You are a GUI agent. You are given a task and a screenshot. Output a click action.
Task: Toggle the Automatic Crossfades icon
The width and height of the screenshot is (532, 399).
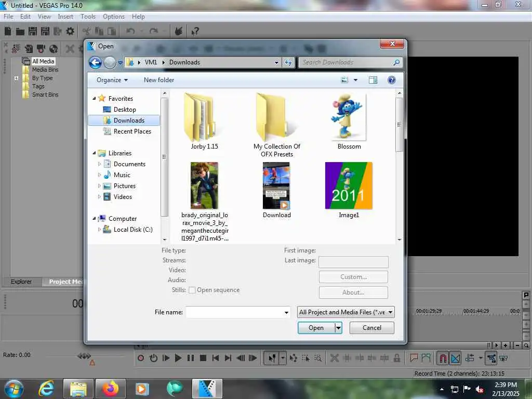(x=455, y=358)
